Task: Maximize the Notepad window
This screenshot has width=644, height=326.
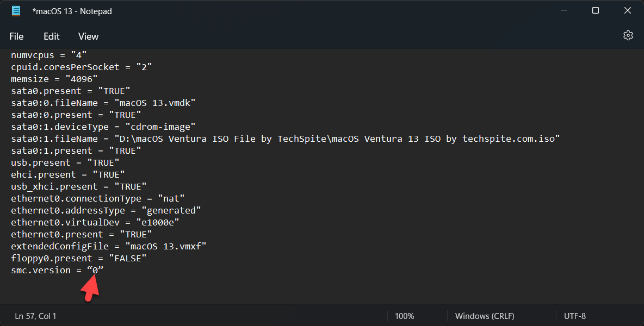Action: coord(596,11)
